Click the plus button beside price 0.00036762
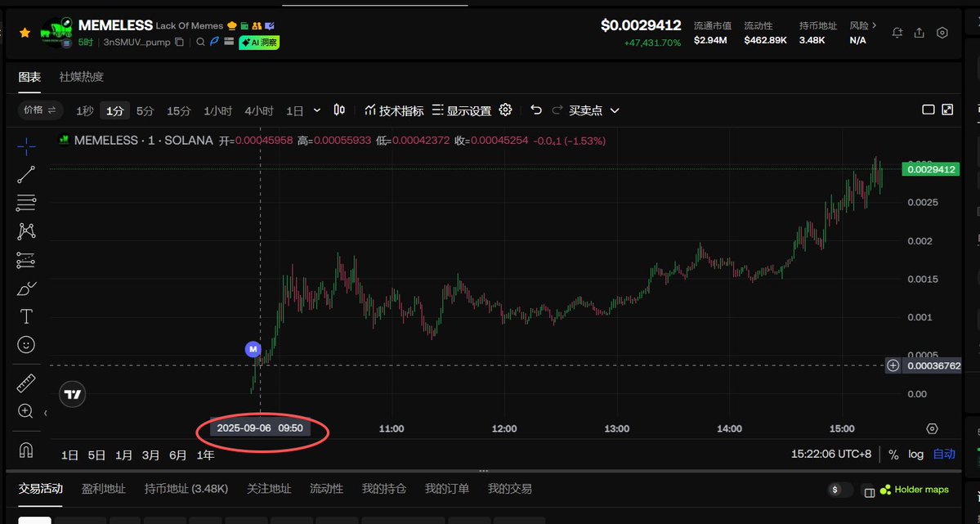980x524 pixels. [893, 365]
